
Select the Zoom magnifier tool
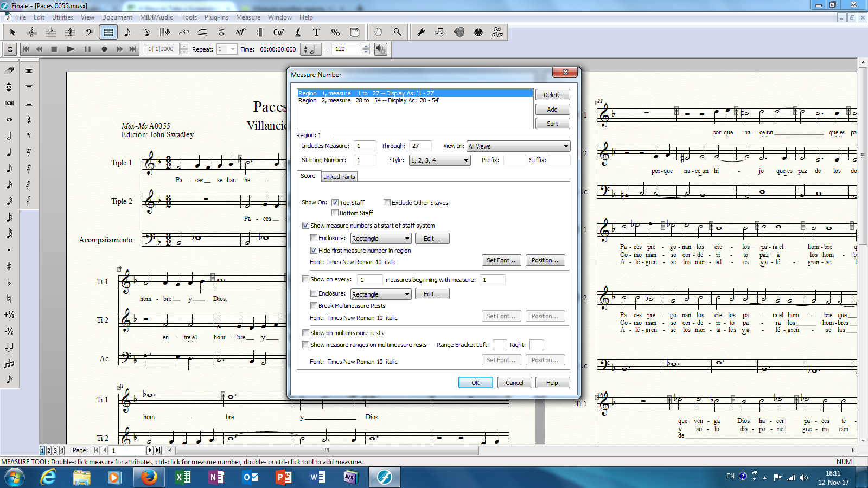coord(397,33)
